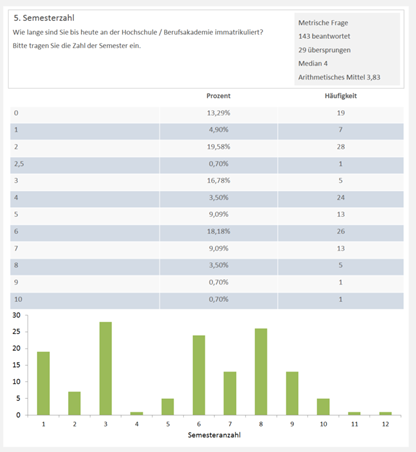Click the tallest green bar at position 3
This screenshot has height=452, width=416.
(x=105, y=368)
